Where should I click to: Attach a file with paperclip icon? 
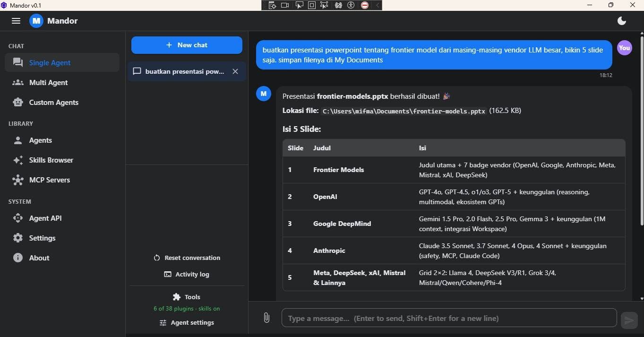click(266, 318)
